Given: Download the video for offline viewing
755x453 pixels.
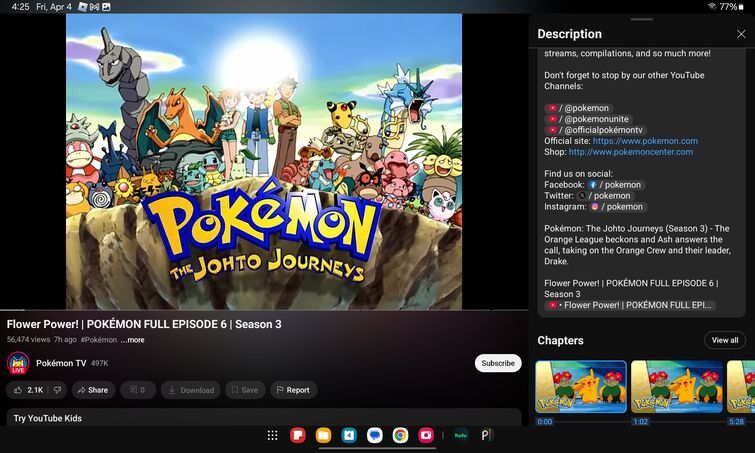Looking at the screenshot, I should (x=191, y=390).
